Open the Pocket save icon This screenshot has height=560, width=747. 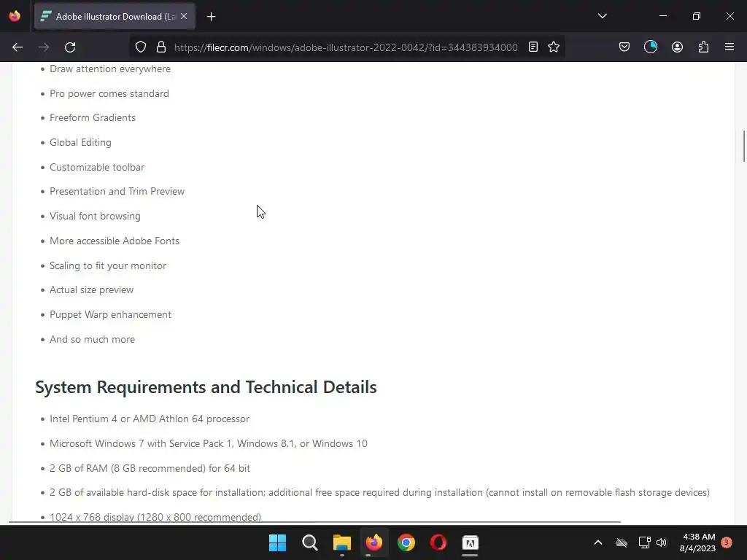[624, 47]
